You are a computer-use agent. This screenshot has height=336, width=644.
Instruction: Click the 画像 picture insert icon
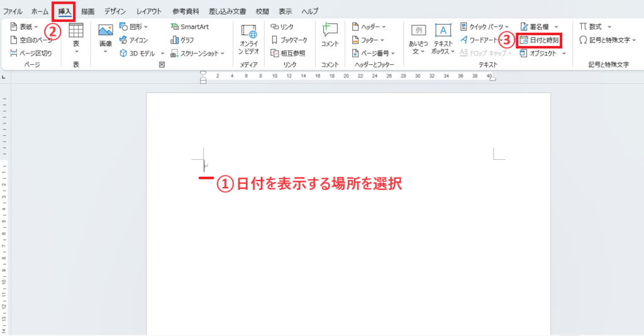click(106, 30)
